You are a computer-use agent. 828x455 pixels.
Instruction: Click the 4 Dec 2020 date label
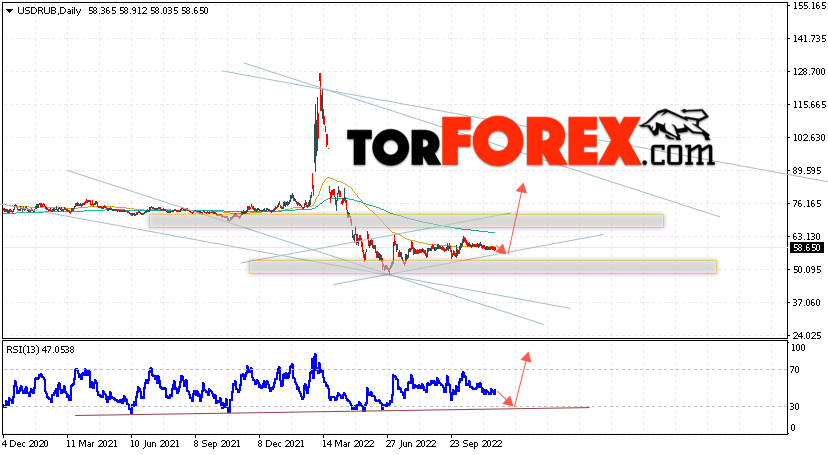(x=25, y=444)
